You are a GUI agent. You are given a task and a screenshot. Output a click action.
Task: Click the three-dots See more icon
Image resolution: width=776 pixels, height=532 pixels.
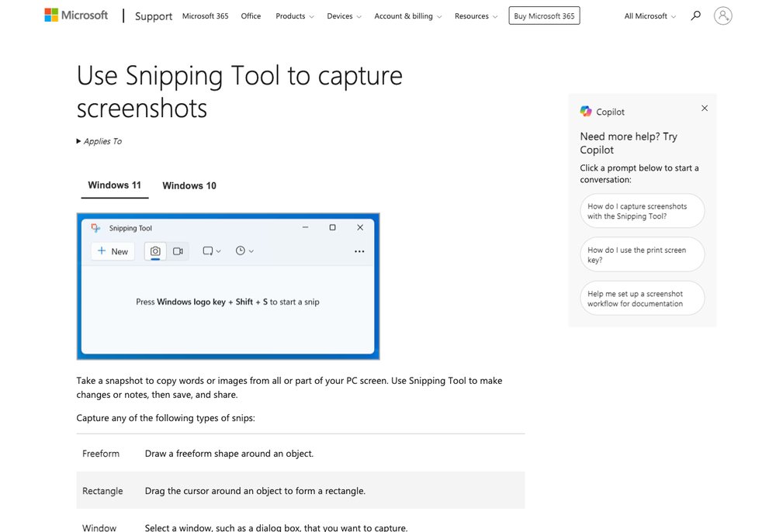coord(359,251)
